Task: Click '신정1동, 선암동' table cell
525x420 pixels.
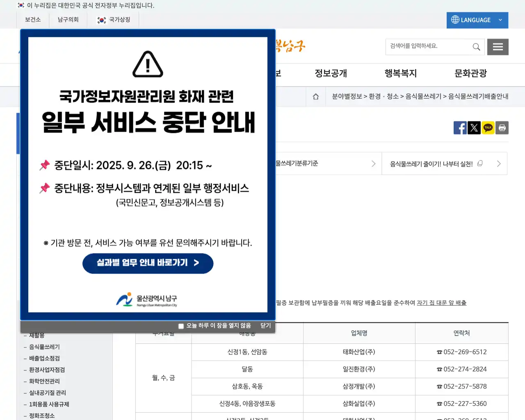Action: point(247,352)
